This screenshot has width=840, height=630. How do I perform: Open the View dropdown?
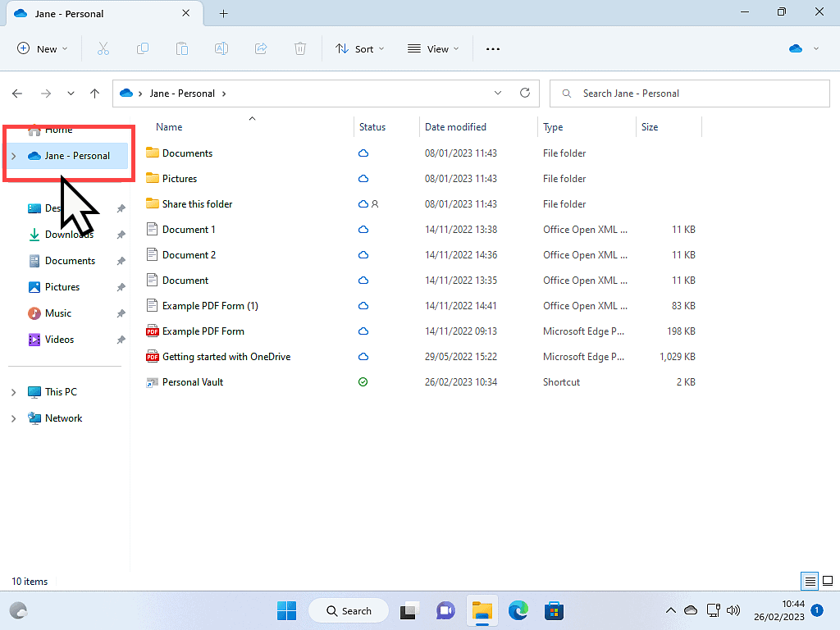point(432,48)
